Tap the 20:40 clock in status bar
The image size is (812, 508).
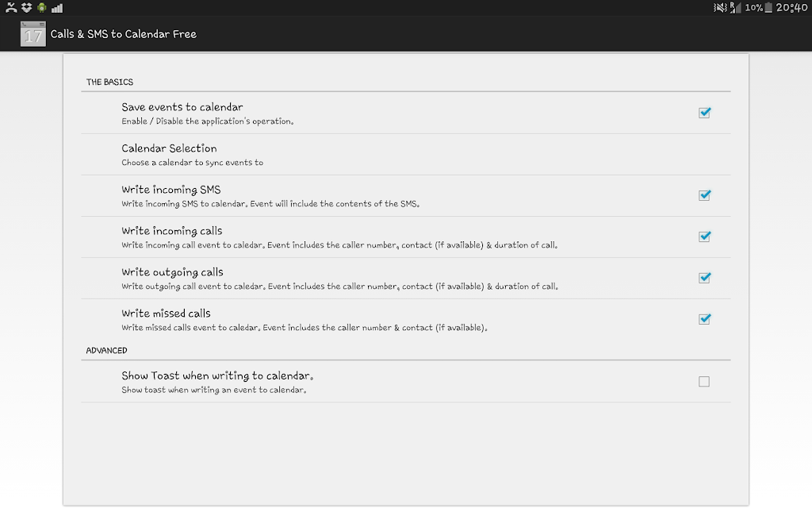pos(791,7)
